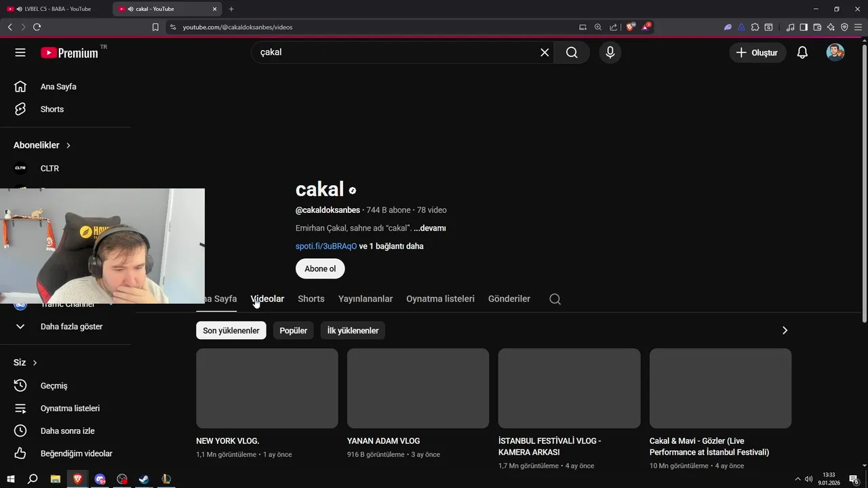Viewport: 868px width, 488px height.
Task: Open Cakal & Mavi - Gözler video title
Action: click(709, 447)
